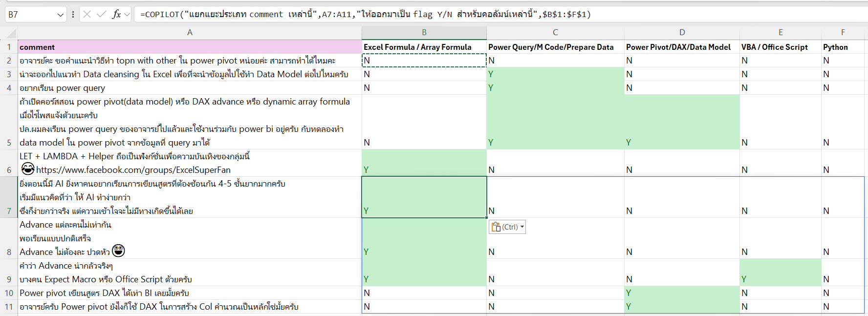Select the pink 'comment' header cell
The image size is (868, 316).
pos(190,47)
